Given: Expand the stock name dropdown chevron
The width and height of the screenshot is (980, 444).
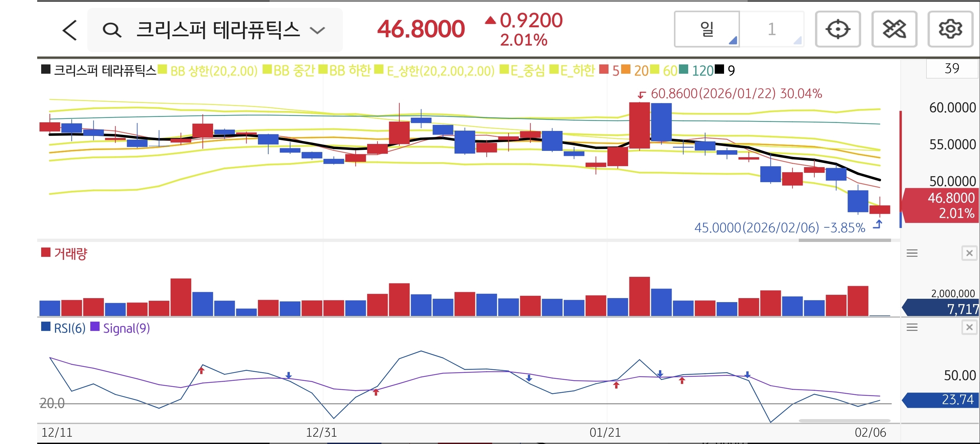Looking at the screenshot, I should coord(317,30).
